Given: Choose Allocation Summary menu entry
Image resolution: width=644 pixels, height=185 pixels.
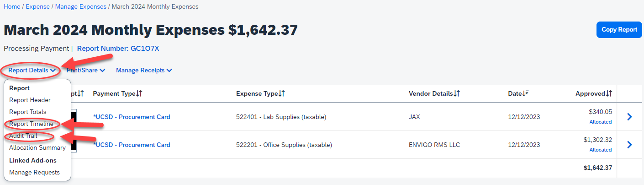Looking at the screenshot, I should 37,148.
